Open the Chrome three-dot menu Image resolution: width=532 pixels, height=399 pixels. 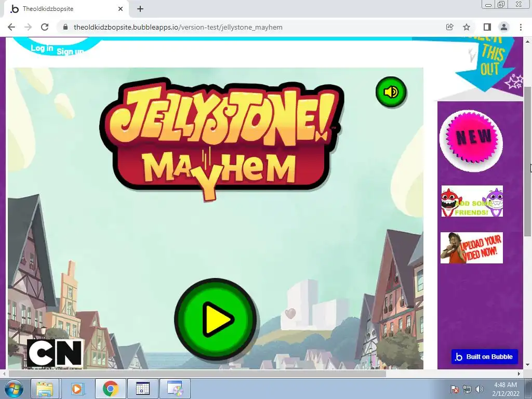click(x=521, y=27)
